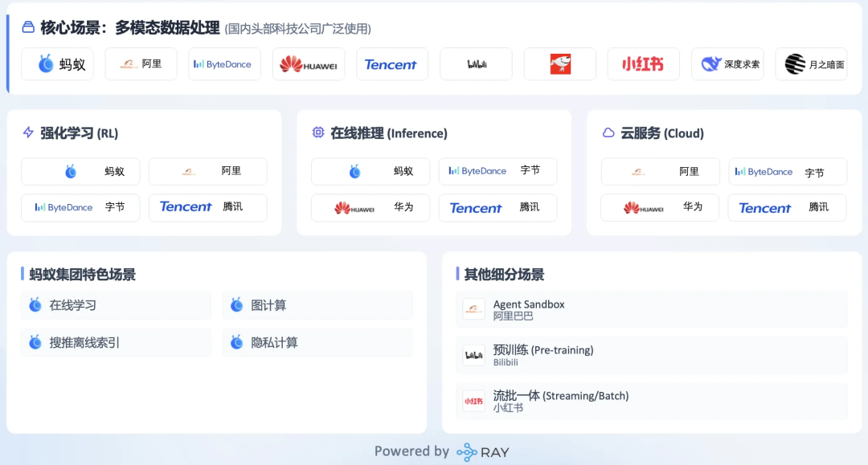
Task: Select the 阿里 card under 云服务 (Cloud)
Action: click(x=661, y=171)
